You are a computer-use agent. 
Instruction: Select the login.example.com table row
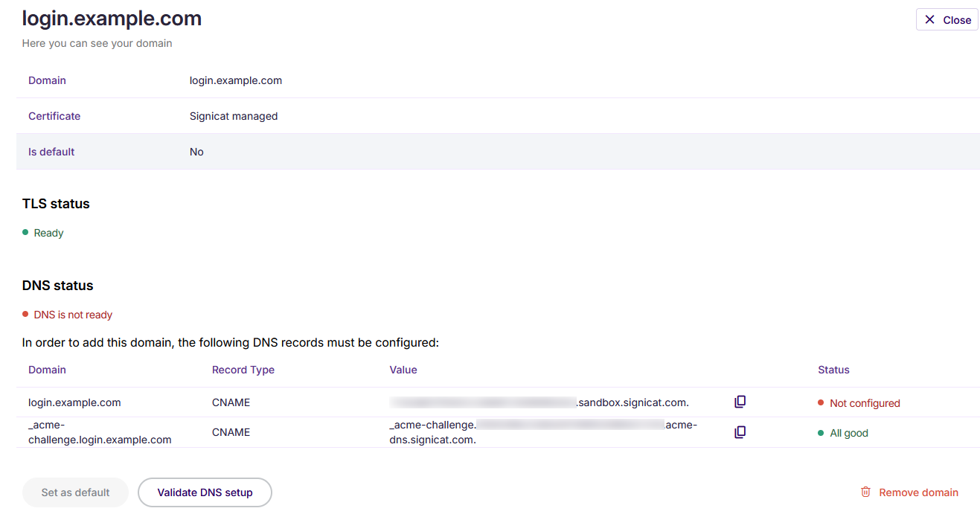(74, 402)
